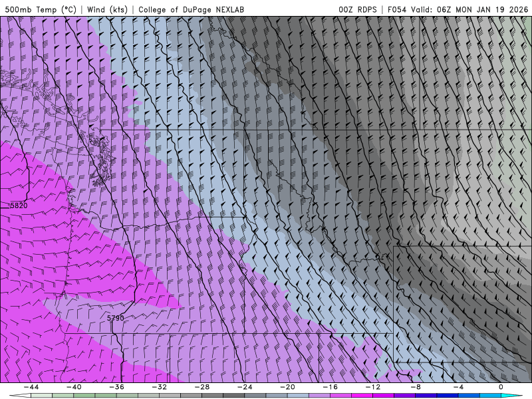
Task: Pick the dark gray swatch just left of -24
Action: pyautogui.click(x=234, y=396)
